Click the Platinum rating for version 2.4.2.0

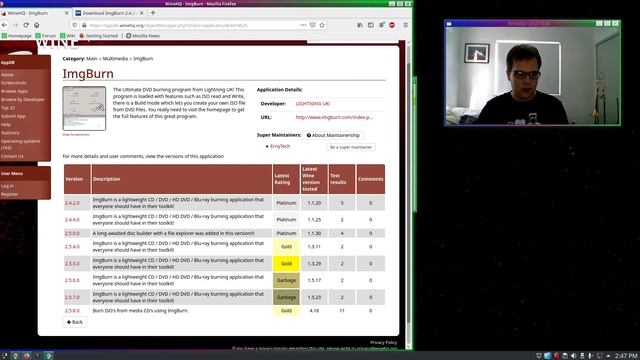click(x=286, y=203)
